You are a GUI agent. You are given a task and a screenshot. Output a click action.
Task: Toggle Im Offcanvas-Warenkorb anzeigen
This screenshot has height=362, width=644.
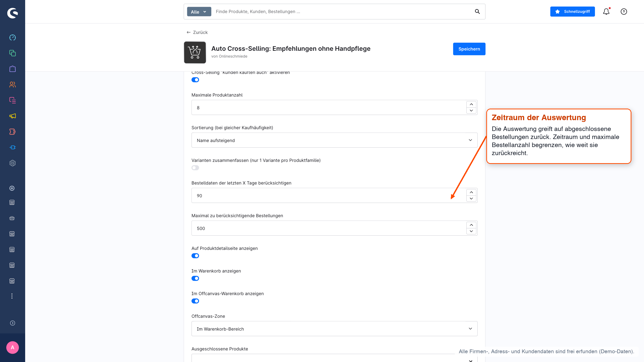click(195, 301)
